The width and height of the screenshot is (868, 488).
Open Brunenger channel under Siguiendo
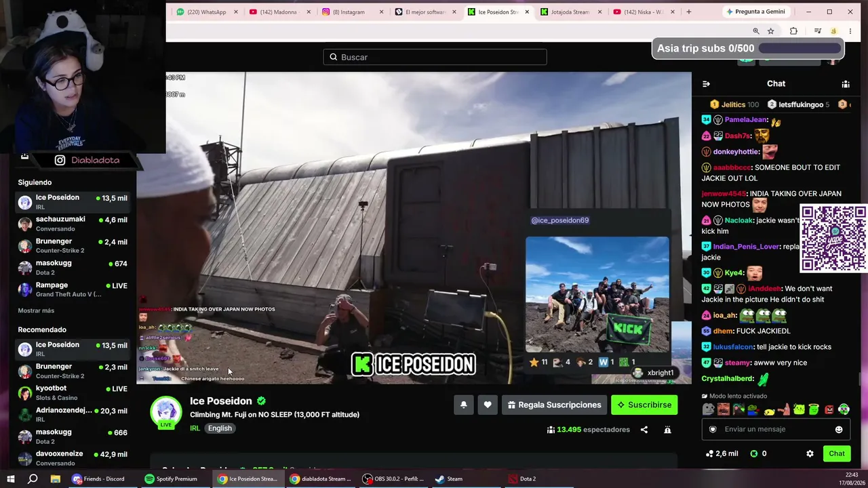[x=72, y=245]
